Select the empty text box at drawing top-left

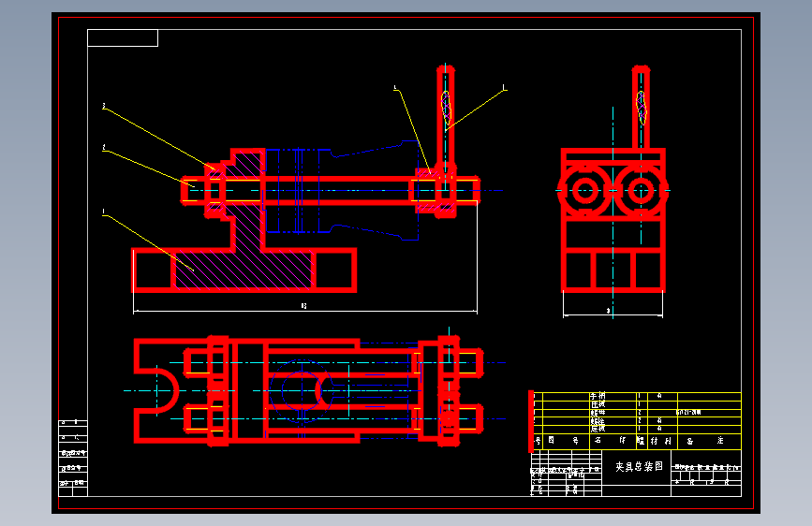point(123,37)
